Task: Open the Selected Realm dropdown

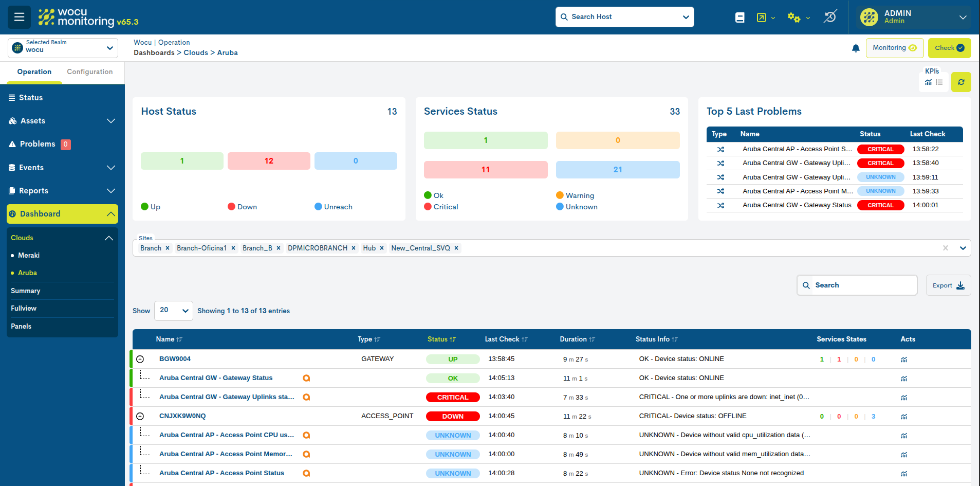Action: (x=63, y=48)
